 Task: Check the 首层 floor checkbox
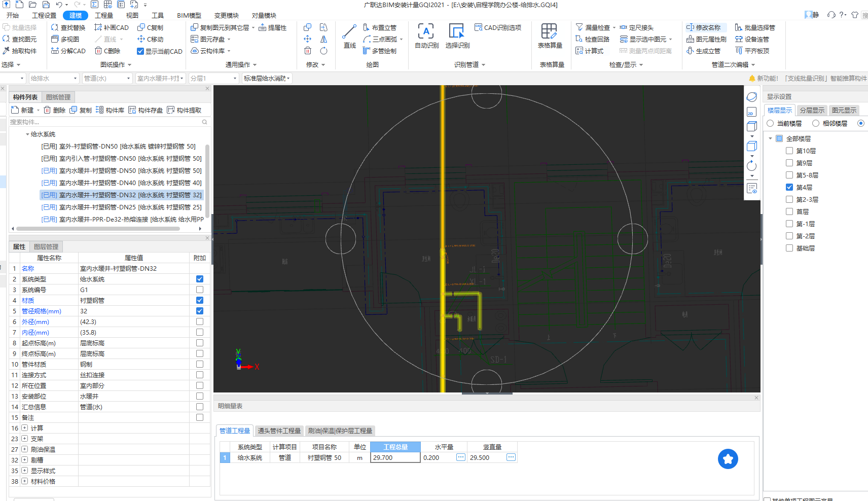click(x=789, y=211)
